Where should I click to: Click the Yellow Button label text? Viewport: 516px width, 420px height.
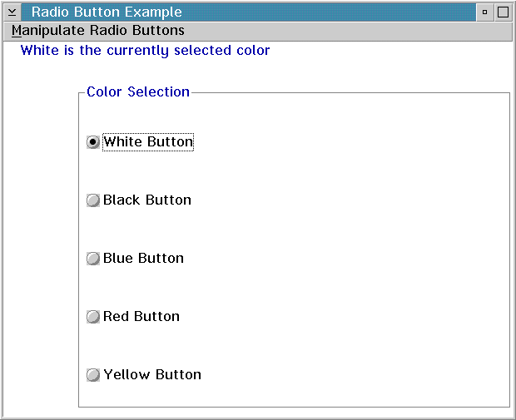tap(152, 374)
